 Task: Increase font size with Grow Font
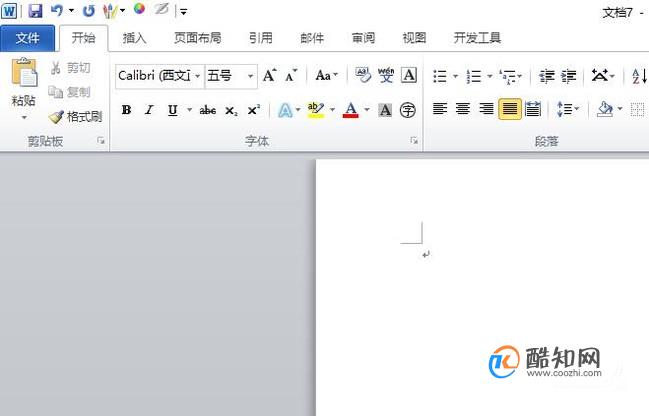coord(269,76)
